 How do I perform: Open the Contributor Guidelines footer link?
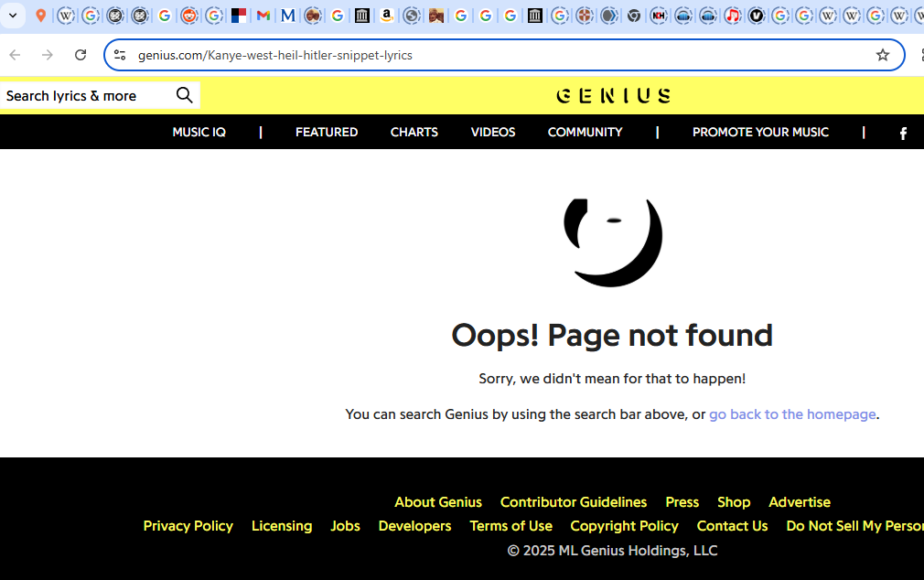tap(574, 502)
